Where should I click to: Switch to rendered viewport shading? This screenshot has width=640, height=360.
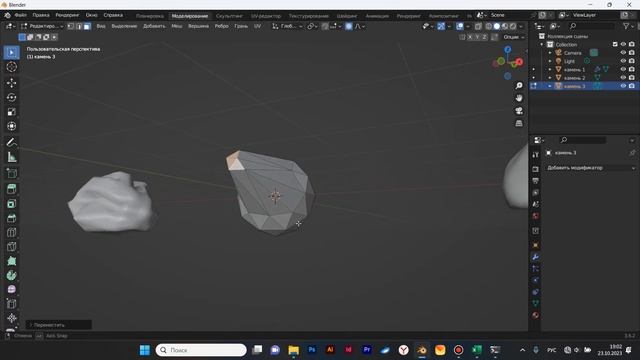pos(513,26)
